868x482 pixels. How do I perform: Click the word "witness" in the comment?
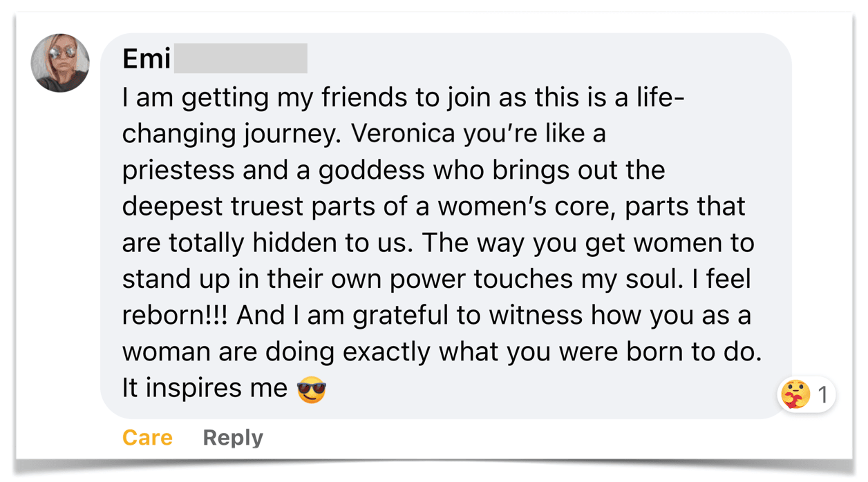click(536, 316)
